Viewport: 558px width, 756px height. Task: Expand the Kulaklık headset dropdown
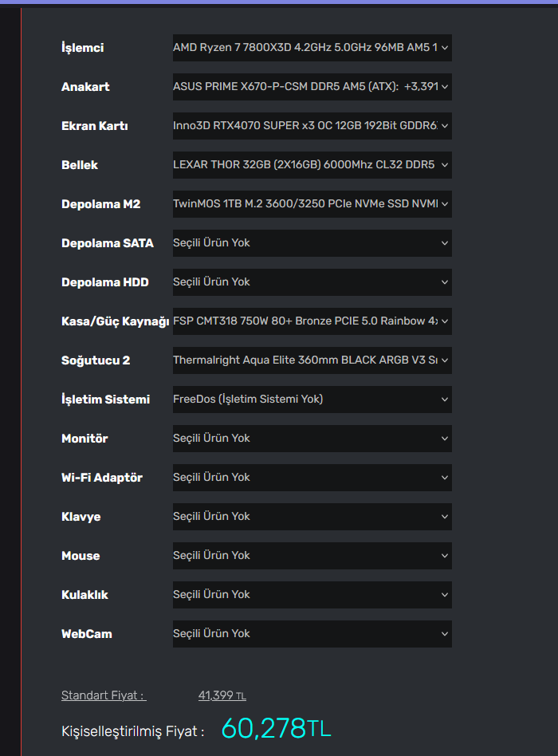click(312, 595)
